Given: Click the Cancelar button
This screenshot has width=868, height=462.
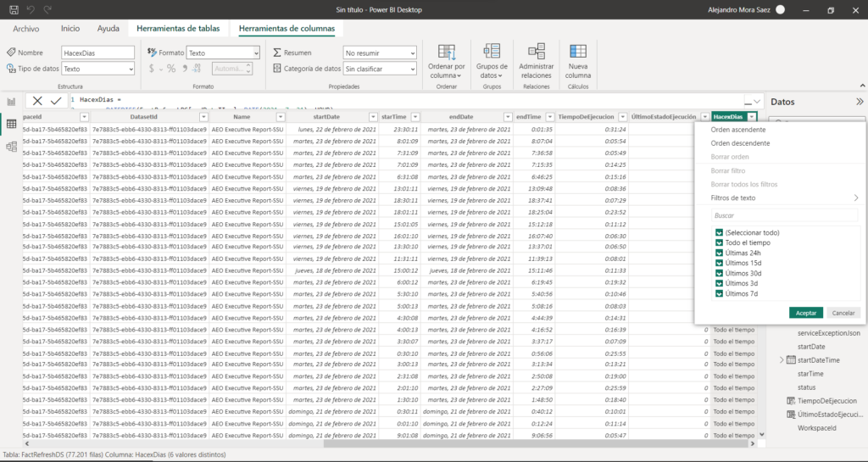Looking at the screenshot, I should tap(842, 313).
